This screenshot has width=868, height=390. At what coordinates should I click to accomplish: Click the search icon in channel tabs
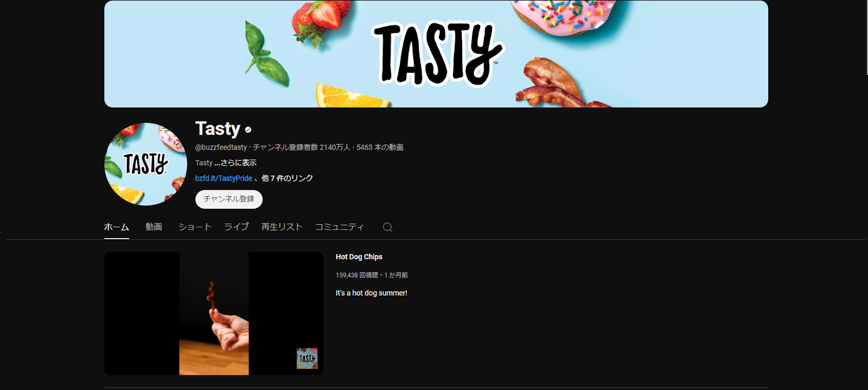pos(387,227)
